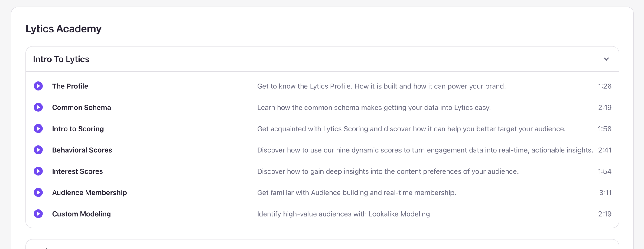This screenshot has height=249, width=644.
Task: Open the Interest Scores lesson title
Action: 77,171
